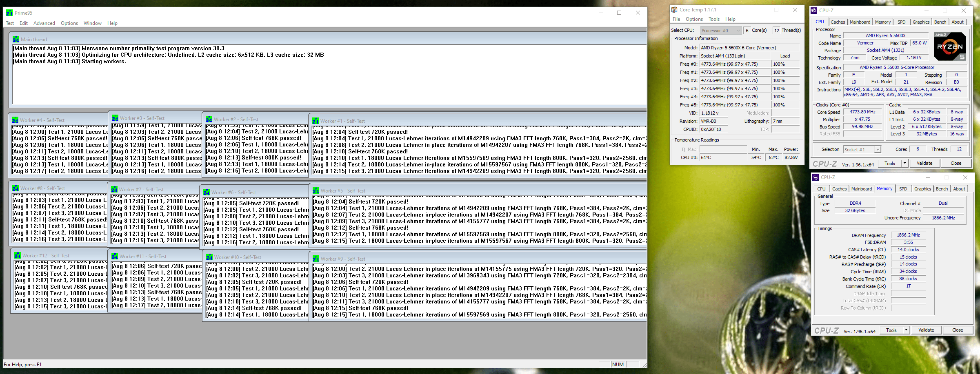This screenshot has height=374, width=980.
Task: Click the Worker #10 window icon
Action: 209,257
